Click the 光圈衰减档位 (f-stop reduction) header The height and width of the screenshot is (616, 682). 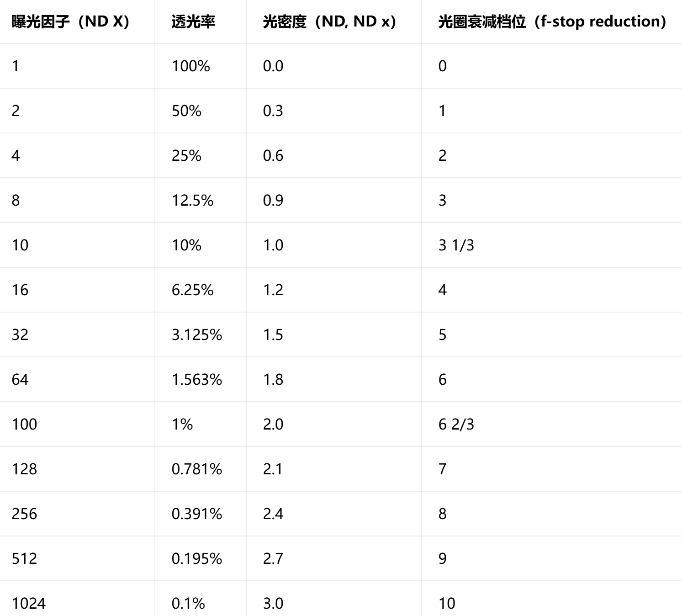[552, 21]
